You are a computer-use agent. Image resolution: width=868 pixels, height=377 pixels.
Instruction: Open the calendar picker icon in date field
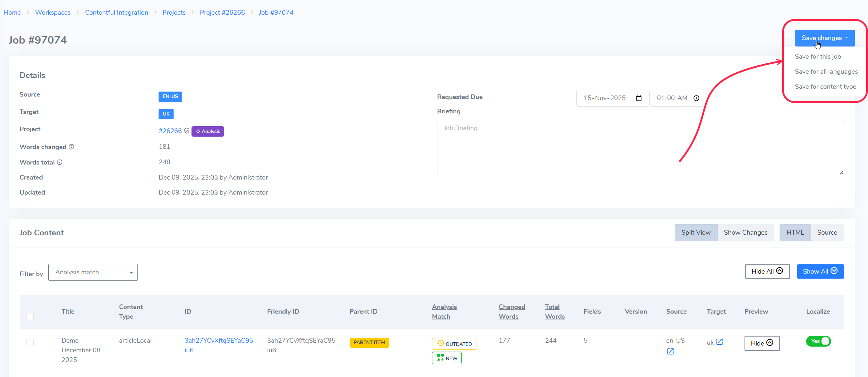(639, 98)
